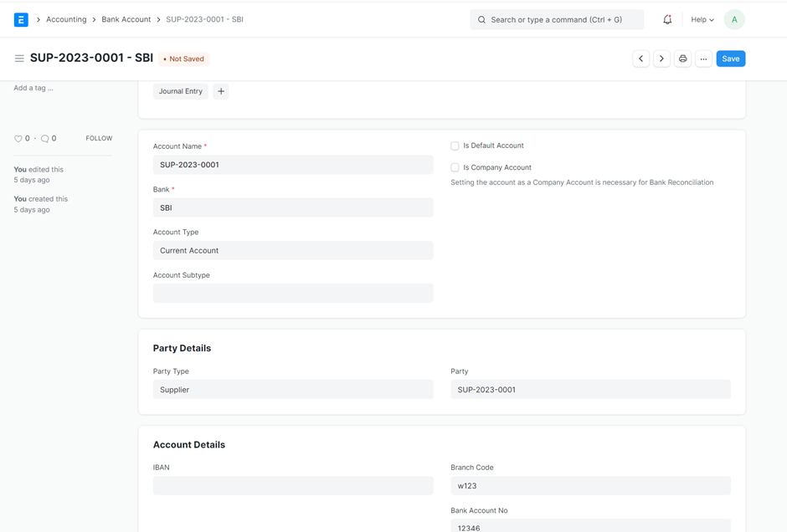
Task: Navigate to Accounting breadcrumb
Action: click(x=66, y=19)
